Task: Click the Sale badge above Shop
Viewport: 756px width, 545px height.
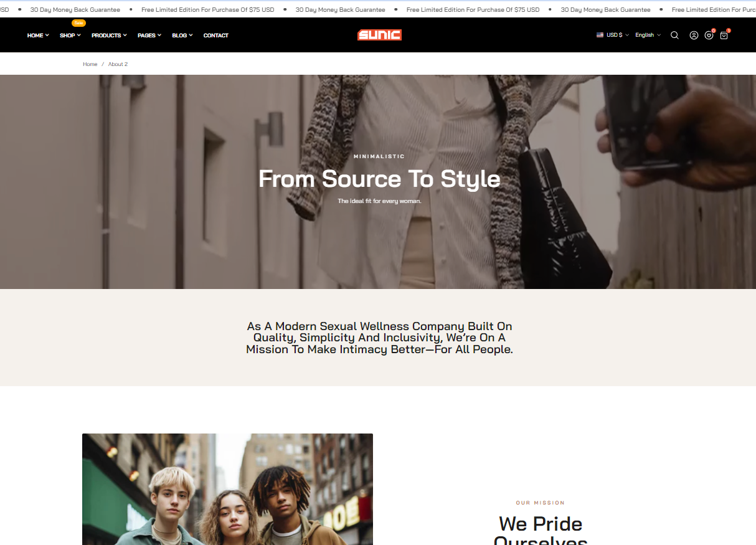Action: click(x=78, y=23)
